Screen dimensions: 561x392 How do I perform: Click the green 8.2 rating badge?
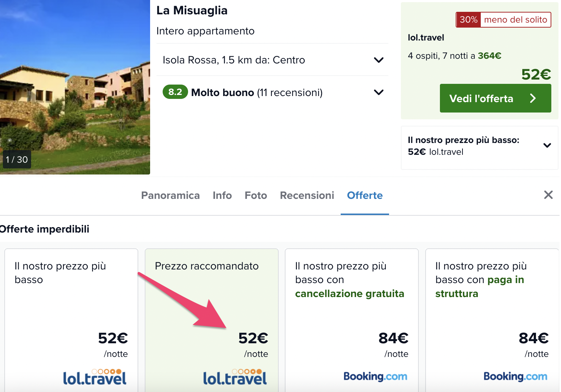click(175, 92)
